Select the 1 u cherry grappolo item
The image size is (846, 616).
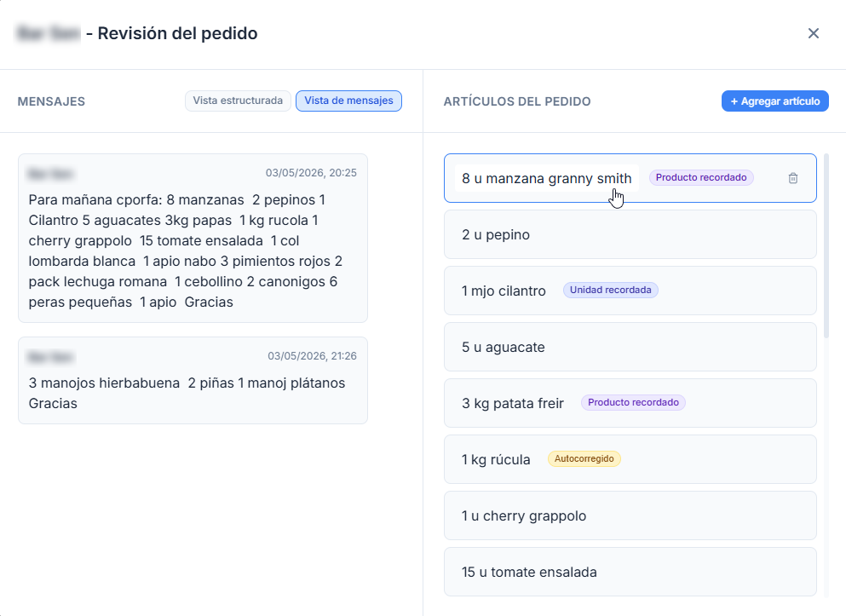[x=630, y=515]
